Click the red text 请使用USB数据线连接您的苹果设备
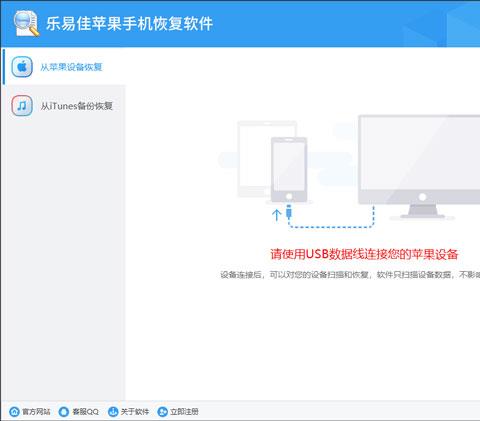Viewport: 480px width, 421px height. point(364,254)
